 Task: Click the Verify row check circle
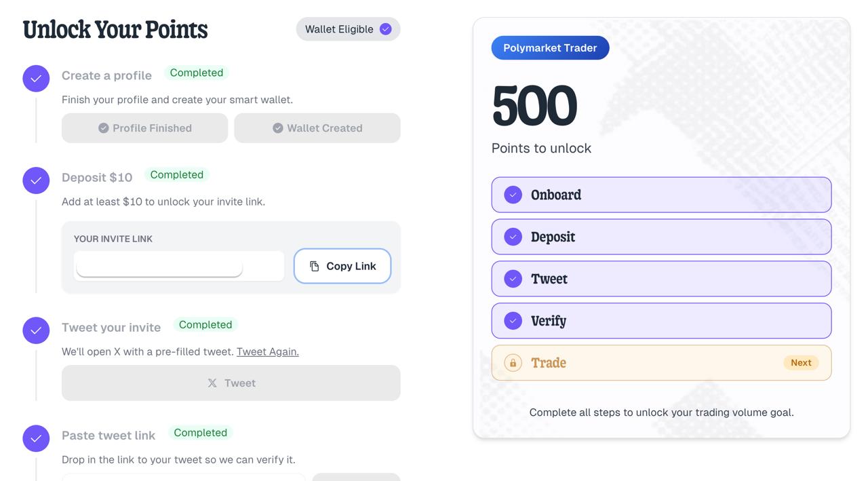pyautogui.click(x=513, y=321)
